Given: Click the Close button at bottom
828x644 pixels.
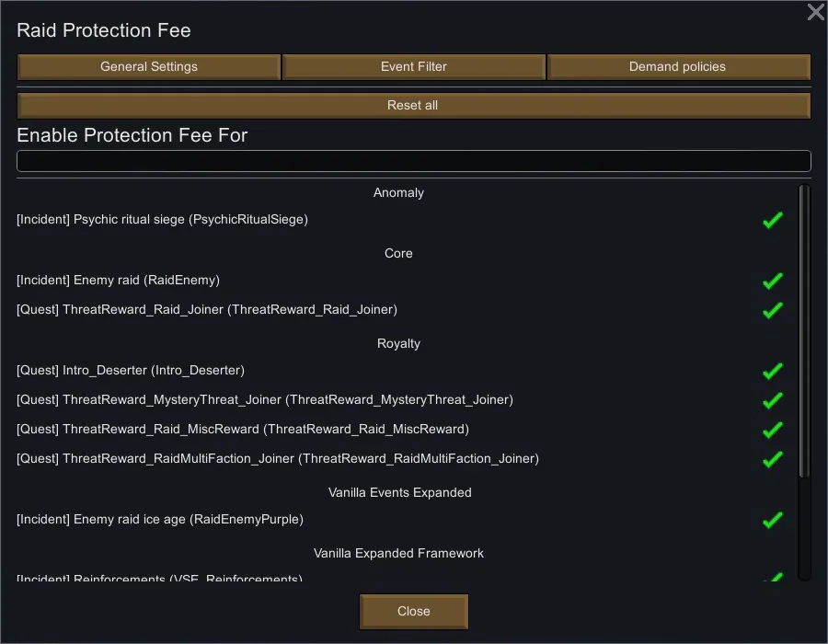Looking at the screenshot, I should point(413,612).
